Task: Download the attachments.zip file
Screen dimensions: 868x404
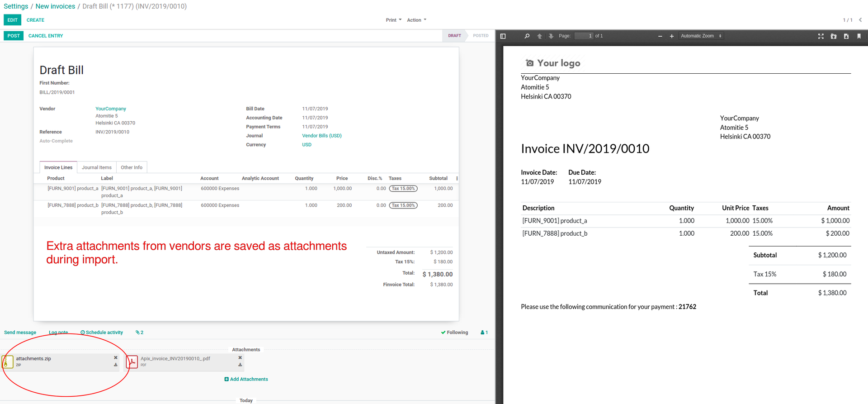Action: 116,365
